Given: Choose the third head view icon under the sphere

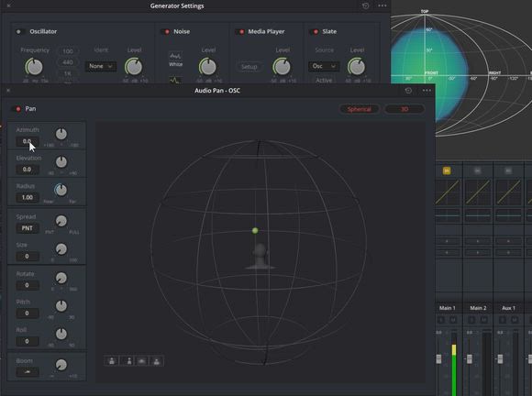Looking at the screenshot, I should coord(142,361).
